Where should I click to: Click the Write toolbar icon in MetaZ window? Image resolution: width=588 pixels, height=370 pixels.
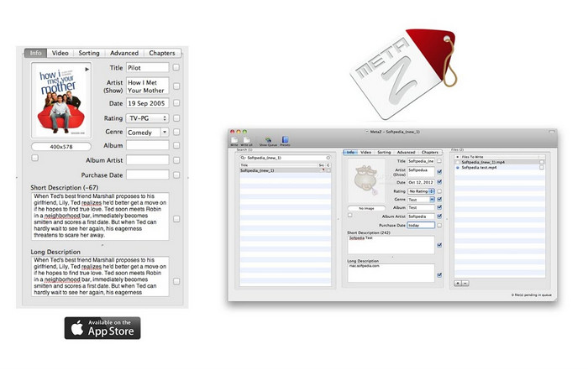coord(234,141)
